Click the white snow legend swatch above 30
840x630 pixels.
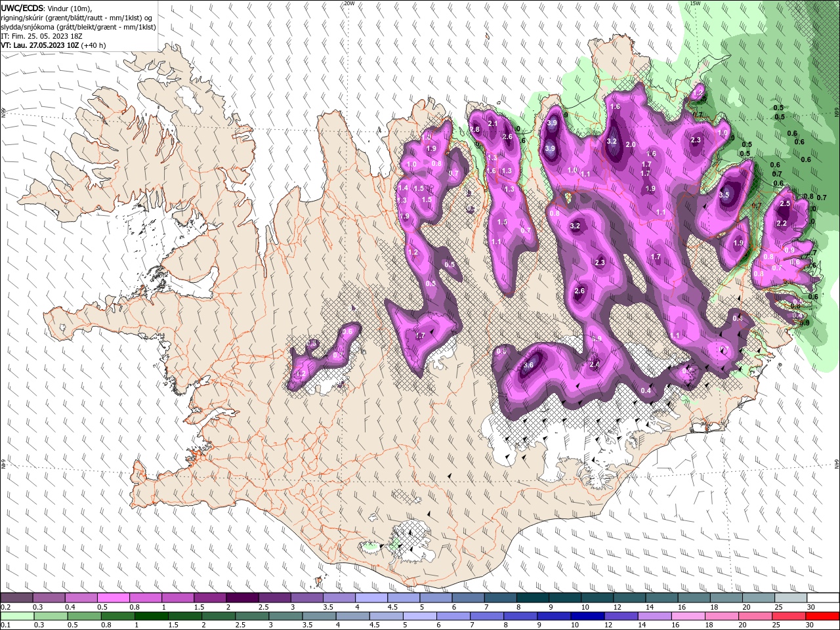point(823,598)
